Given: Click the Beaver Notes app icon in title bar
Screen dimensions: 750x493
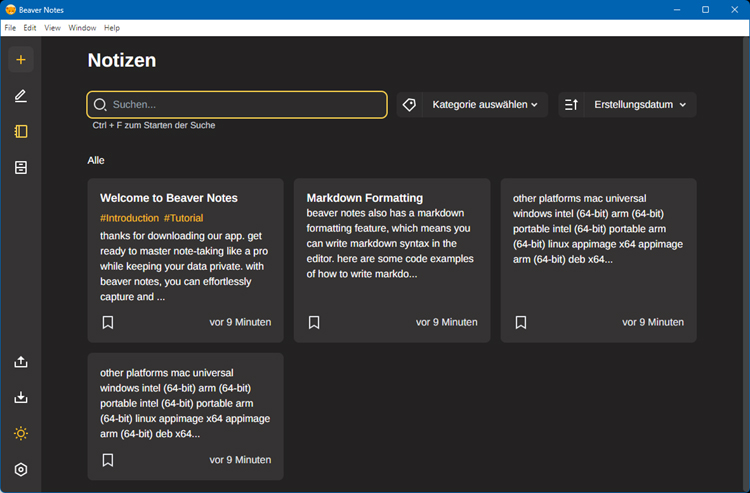Looking at the screenshot, I should pyautogui.click(x=11, y=10).
